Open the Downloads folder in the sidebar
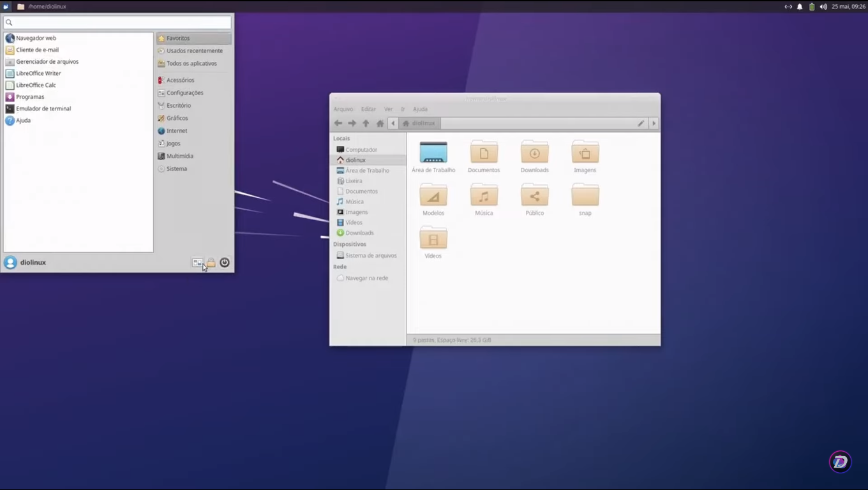Screen dimensions: 868x490 click(359, 232)
